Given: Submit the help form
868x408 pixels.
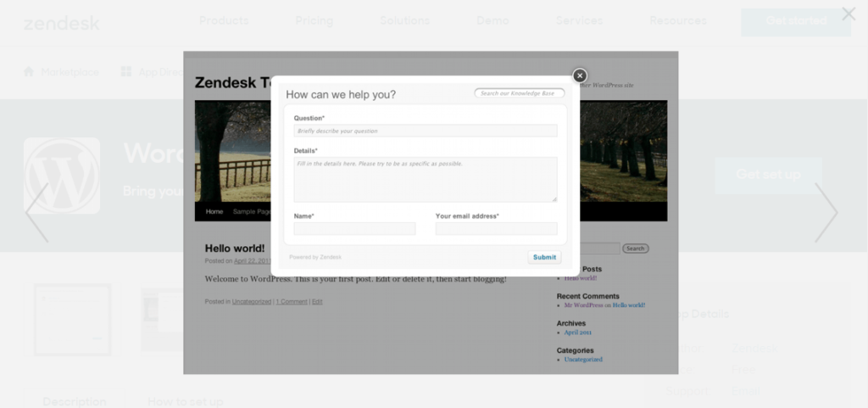Looking at the screenshot, I should pos(544,257).
